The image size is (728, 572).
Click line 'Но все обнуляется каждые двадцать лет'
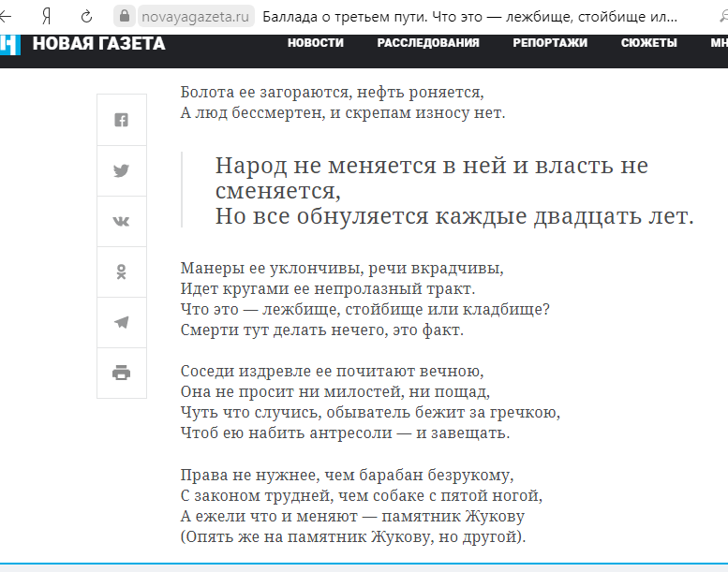tap(454, 216)
